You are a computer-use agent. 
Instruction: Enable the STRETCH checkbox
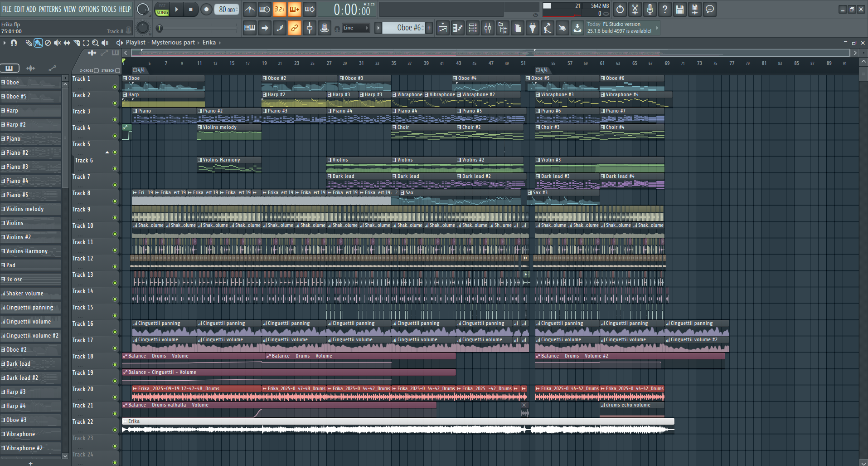[x=118, y=70]
